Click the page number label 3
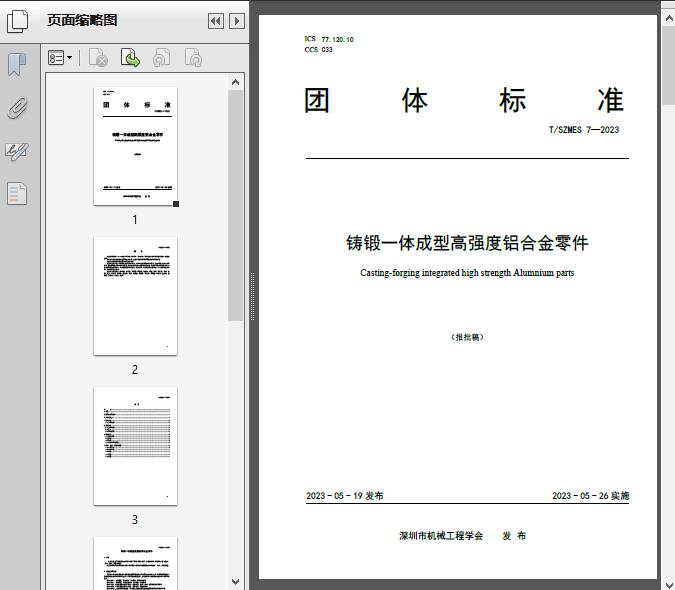The width and height of the screenshot is (675, 590). (135, 520)
